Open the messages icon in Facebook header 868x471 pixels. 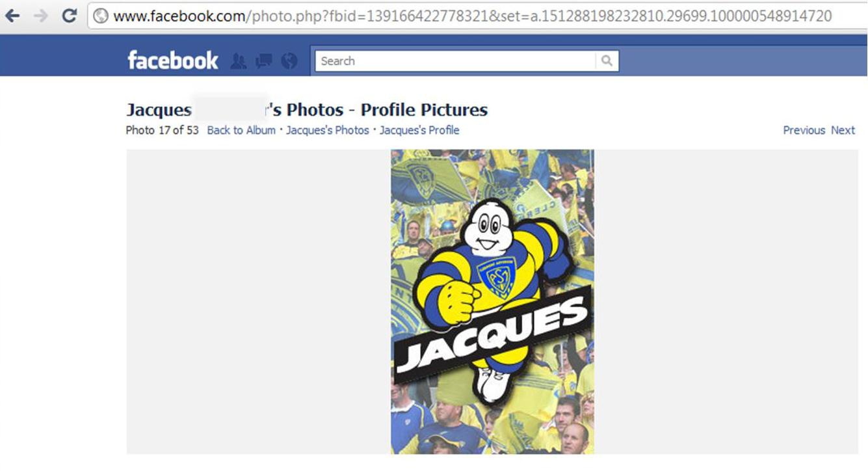pyautogui.click(x=264, y=61)
